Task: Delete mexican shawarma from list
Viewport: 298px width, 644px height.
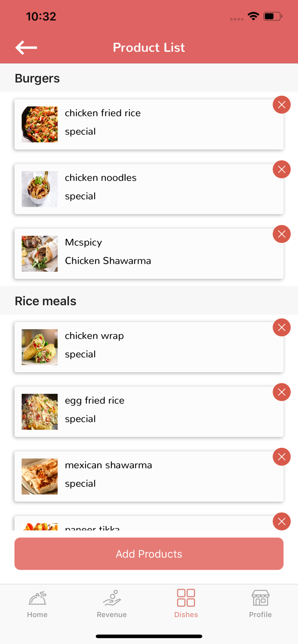Action: 282,457
